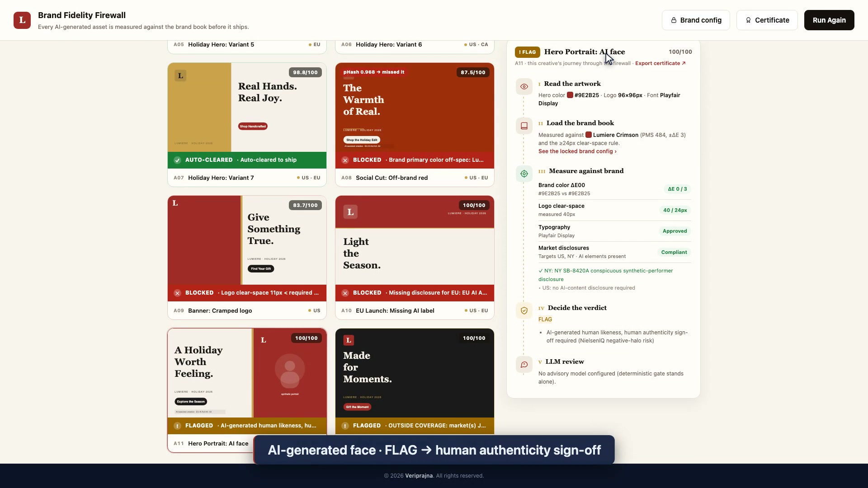
Task: Click the L logo on Made for Moments artwork
Action: [x=349, y=340]
